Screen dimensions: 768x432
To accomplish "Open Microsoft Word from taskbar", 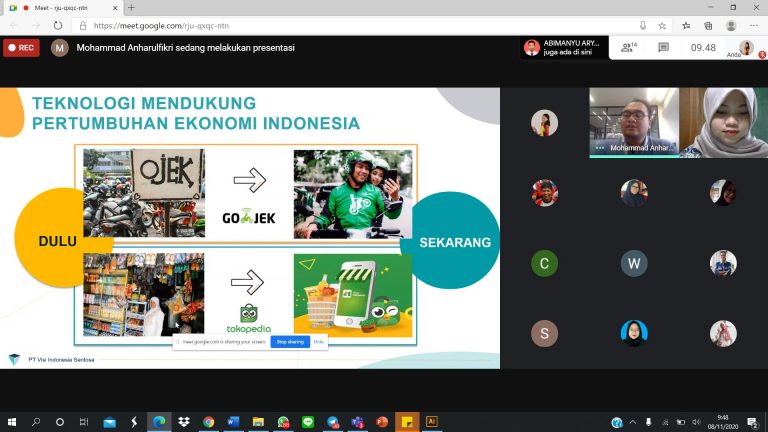I will [233, 422].
